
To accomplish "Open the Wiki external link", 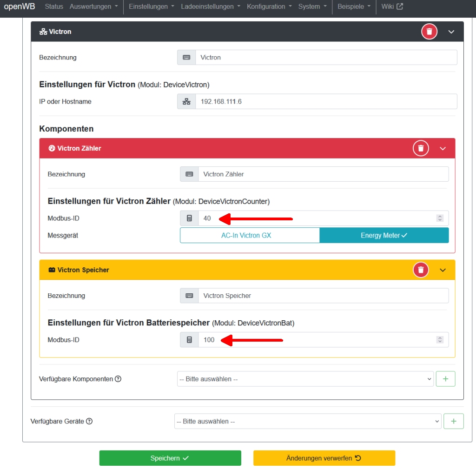I will point(392,7).
